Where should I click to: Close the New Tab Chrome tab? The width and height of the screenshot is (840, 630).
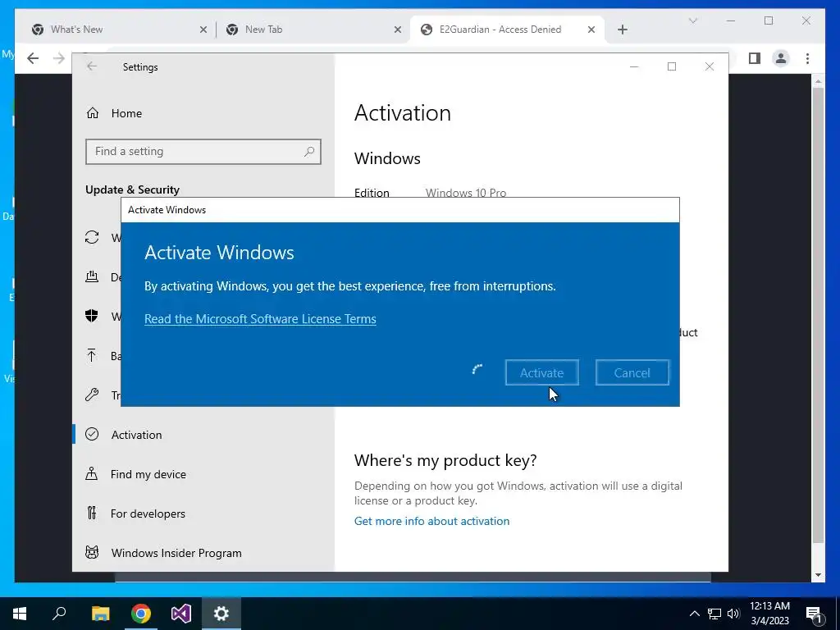coord(398,30)
